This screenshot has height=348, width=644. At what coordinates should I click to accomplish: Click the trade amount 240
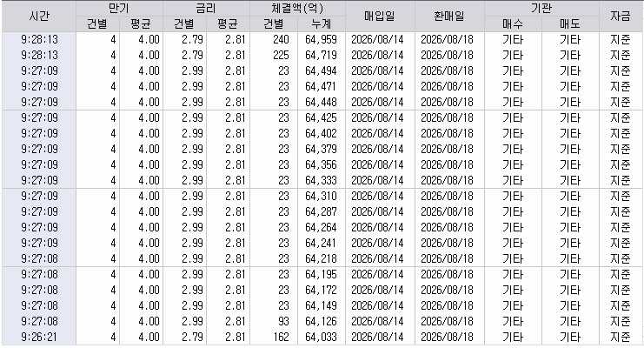pyautogui.click(x=281, y=40)
